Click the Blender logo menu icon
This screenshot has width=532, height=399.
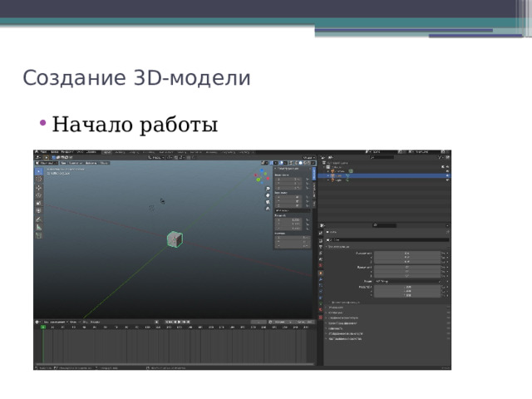(37, 151)
